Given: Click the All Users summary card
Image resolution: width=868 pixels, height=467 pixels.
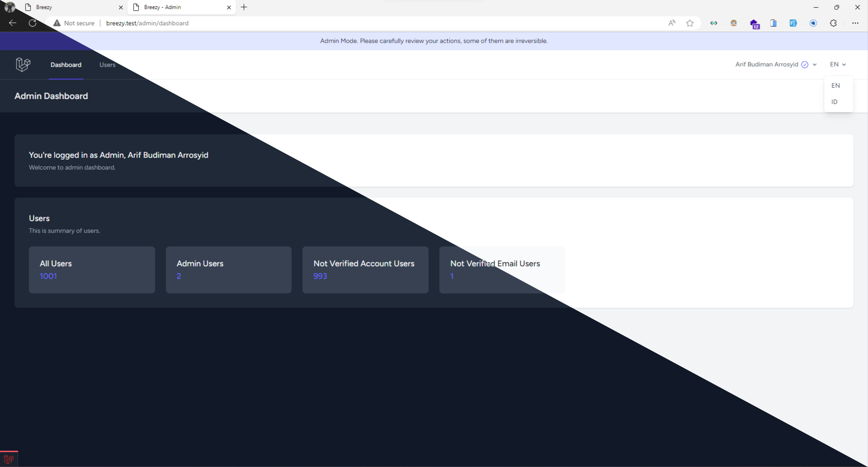Looking at the screenshot, I should point(92,270).
